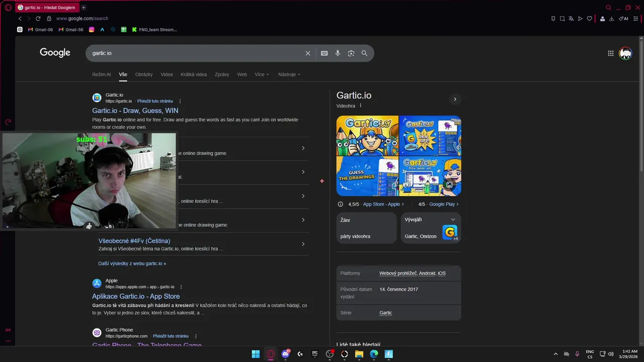Open the downloads icon in toolbar

611,19
